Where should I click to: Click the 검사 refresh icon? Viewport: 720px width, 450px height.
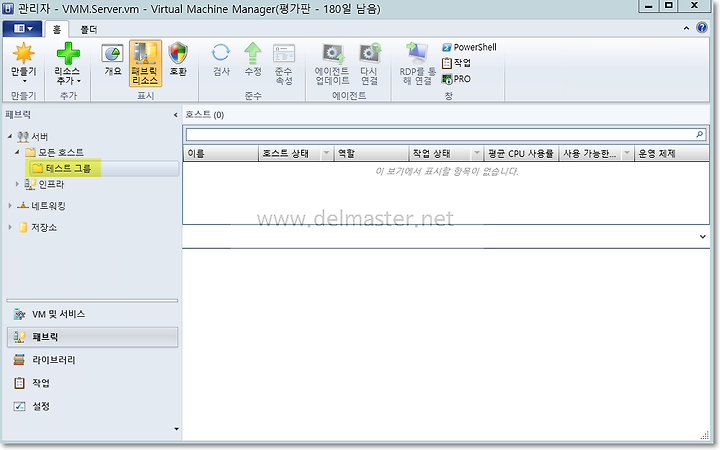(221, 53)
